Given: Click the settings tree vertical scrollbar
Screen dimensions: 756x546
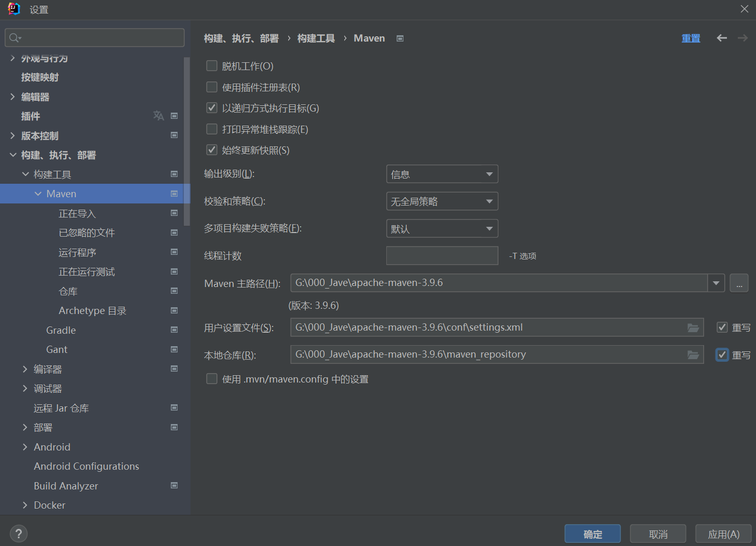Looking at the screenshot, I should pos(187,141).
